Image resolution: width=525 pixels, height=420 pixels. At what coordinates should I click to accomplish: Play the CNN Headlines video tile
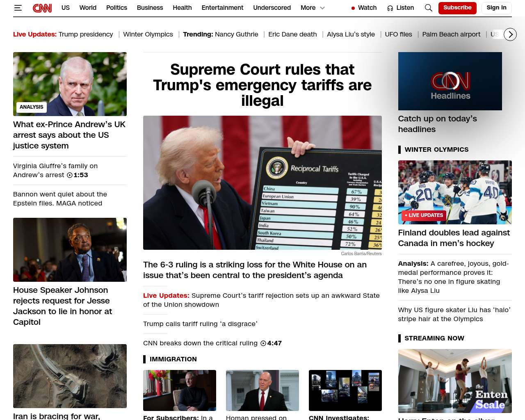tap(450, 81)
